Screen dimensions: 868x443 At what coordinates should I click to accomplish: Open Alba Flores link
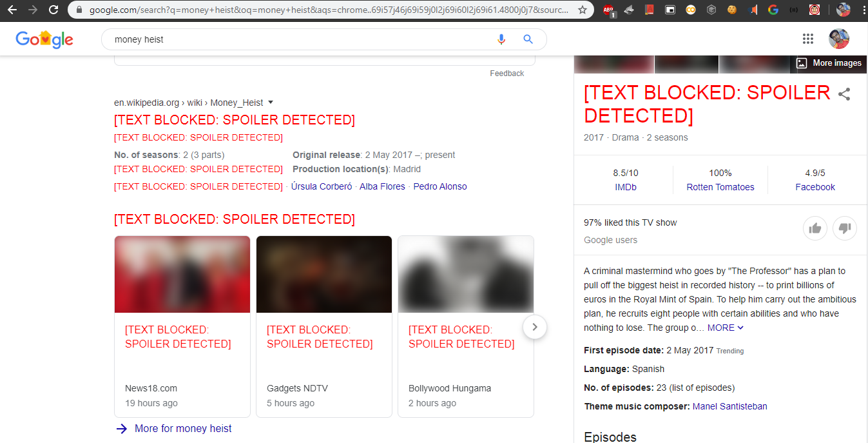[x=382, y=186]
